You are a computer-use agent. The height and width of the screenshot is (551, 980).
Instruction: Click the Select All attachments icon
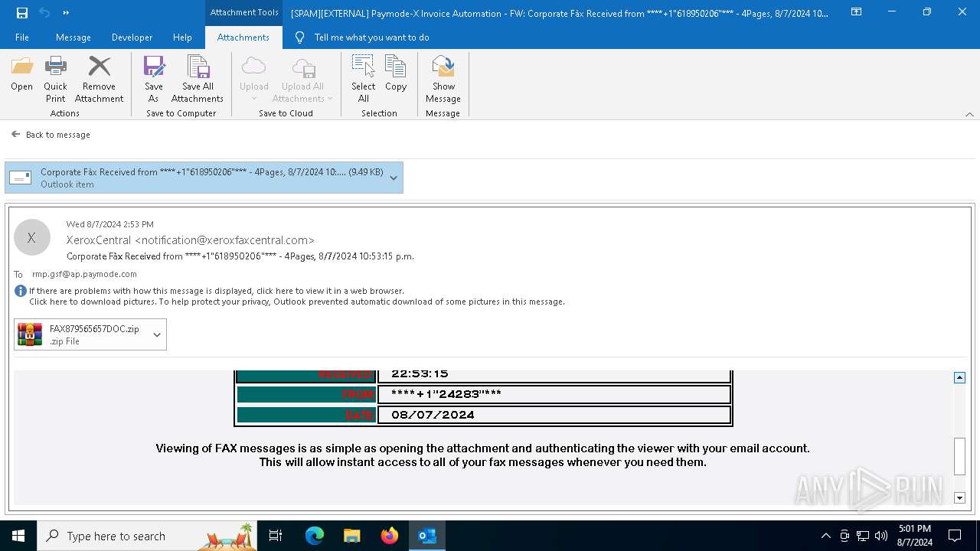[x=363, y=79]
